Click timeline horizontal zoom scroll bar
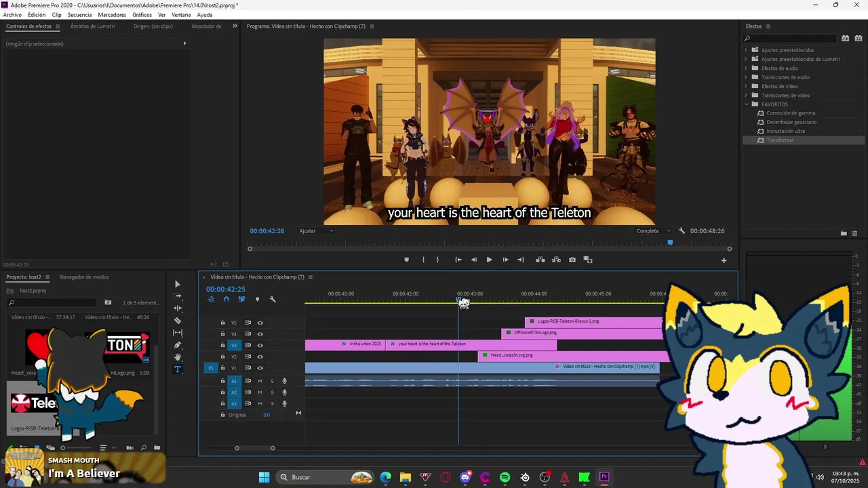This screenshot has height=488, width=868. point(254,448)
